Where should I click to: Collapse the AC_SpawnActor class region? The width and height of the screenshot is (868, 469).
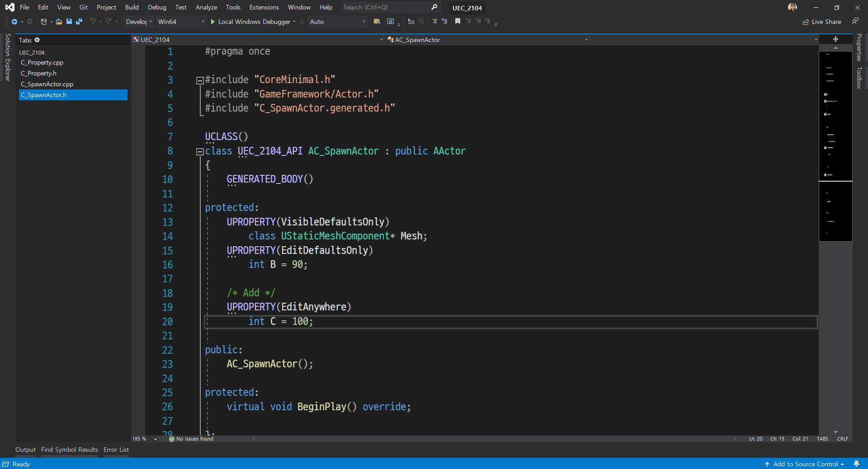[x=199, y=152]
